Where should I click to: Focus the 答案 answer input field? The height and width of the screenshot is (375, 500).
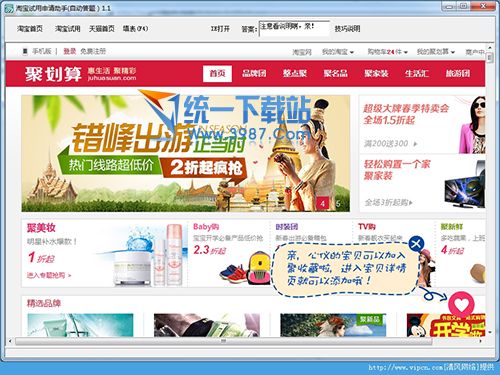(295, 28)
